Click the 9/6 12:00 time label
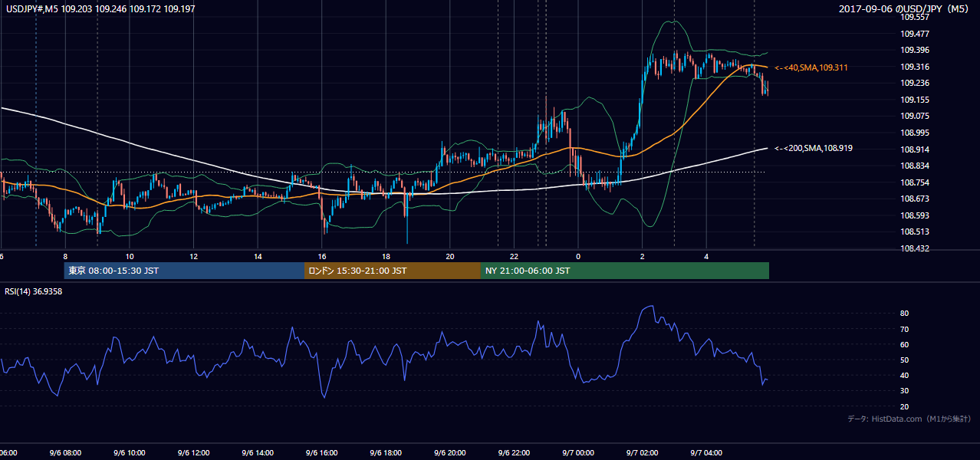Viewport: 980px width, 460px height. click(193, 452)
